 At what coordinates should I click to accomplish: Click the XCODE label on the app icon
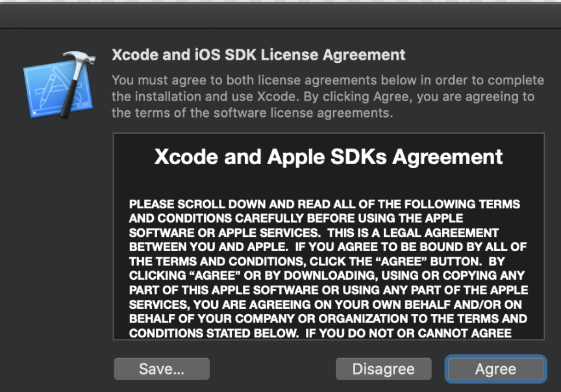point(84,104)
